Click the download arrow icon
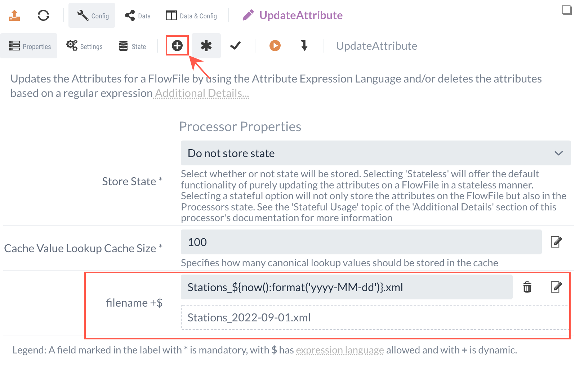The height and width of the screenshot is (392, 575). (x=304, y=46)
